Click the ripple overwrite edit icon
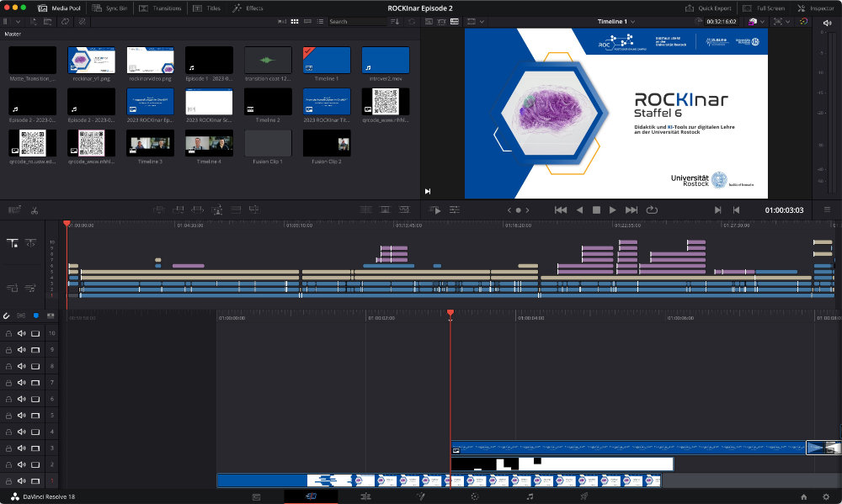Image resolution: width=842 pixels, height=504 pixels. pos(197,210)
